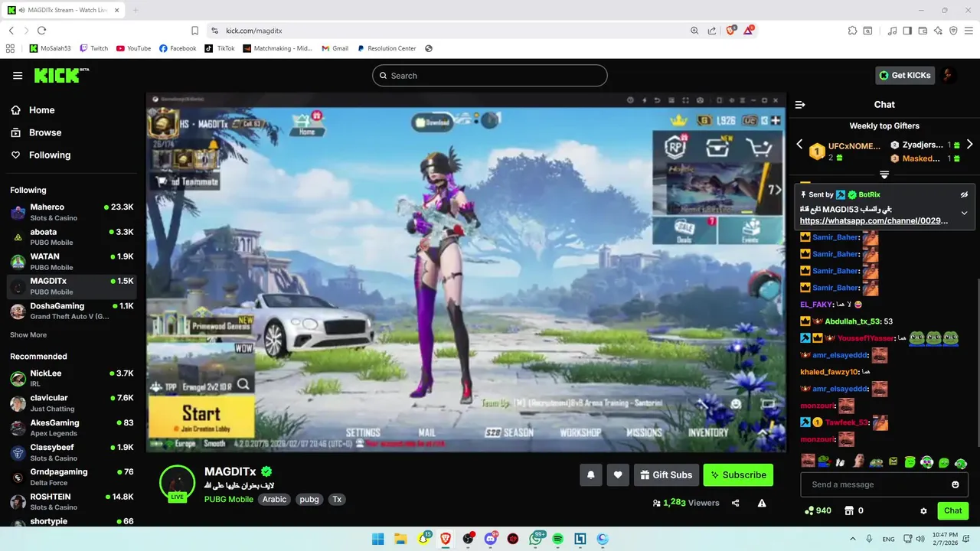Click Get KICKs button
Image resolution: width=980 pixels, height=551 pixels.
(x=905, y=76)
